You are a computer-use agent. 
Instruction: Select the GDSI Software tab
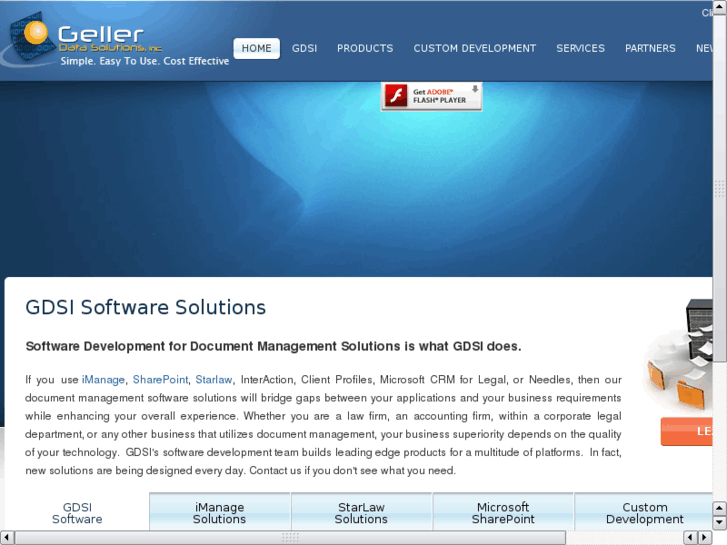[x=77, y=513]
